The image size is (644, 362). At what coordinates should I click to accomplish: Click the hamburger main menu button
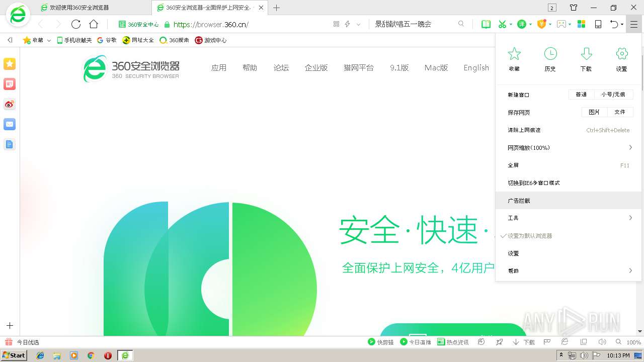click(x=633, y=24)
